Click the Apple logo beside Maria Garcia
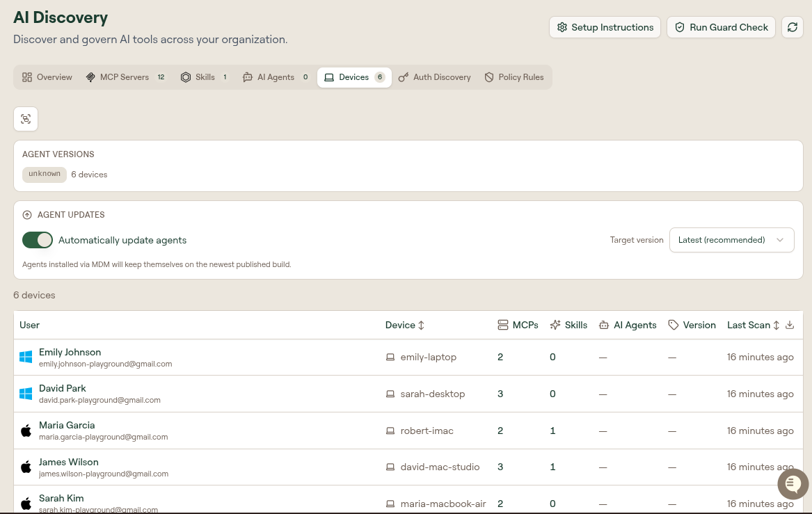Screen dimensions: 812x514 [26, 430]
